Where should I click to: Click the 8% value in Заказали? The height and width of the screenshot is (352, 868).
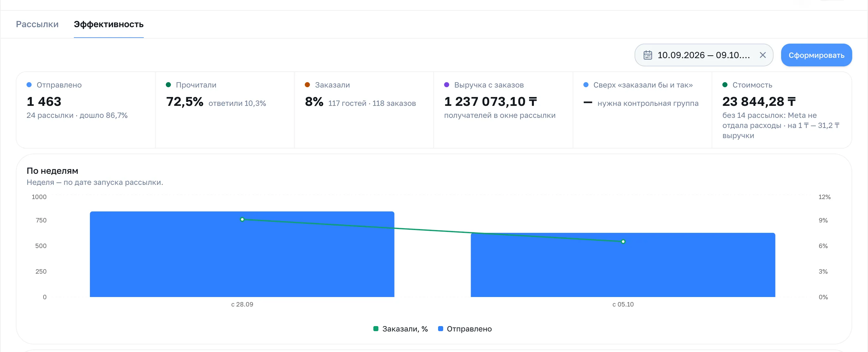(x=314, y=101)
